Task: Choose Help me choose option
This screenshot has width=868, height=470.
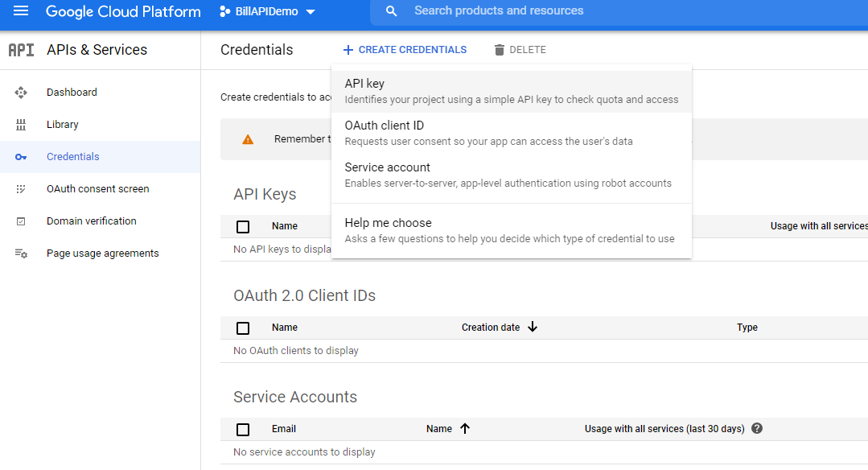Action: pyautogui.click(x=512, y=230)
